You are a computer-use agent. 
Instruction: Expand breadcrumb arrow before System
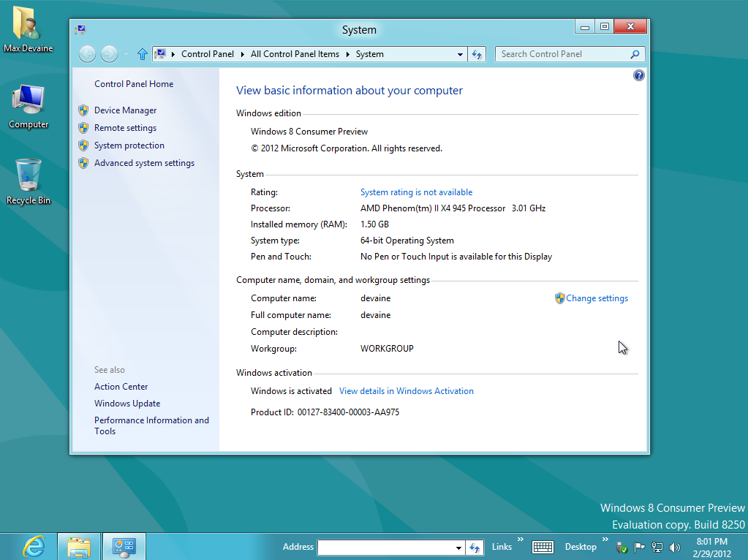pos(347,54)
